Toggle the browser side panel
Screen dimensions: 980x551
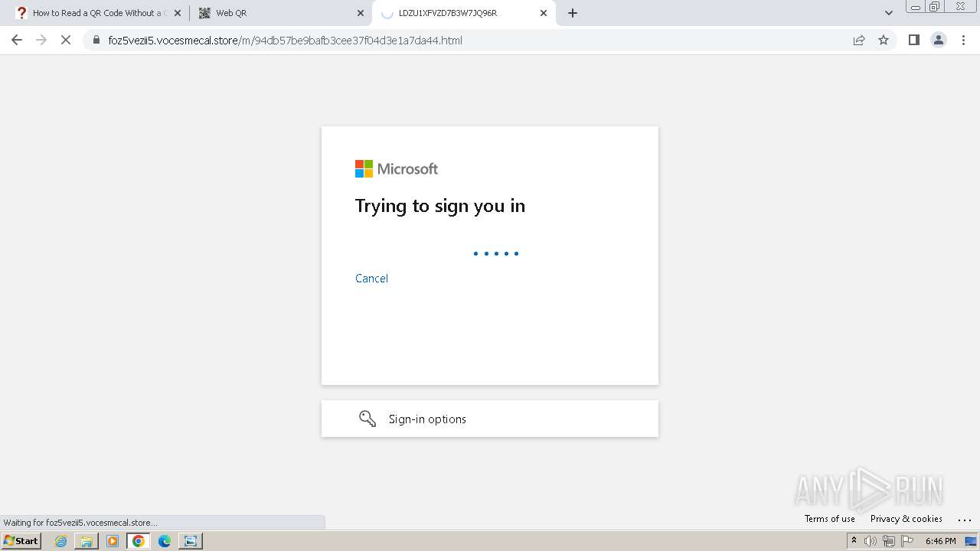(x=913, y=40)
